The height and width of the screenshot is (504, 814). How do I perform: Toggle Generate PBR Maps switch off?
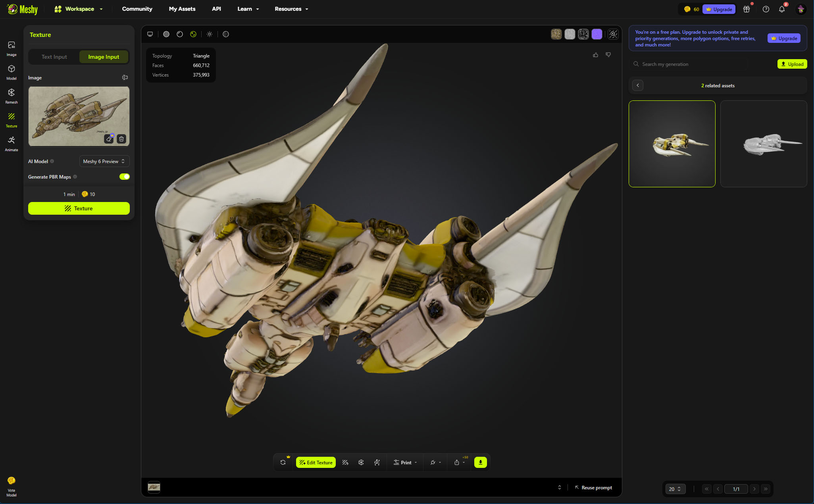(125, 177)
